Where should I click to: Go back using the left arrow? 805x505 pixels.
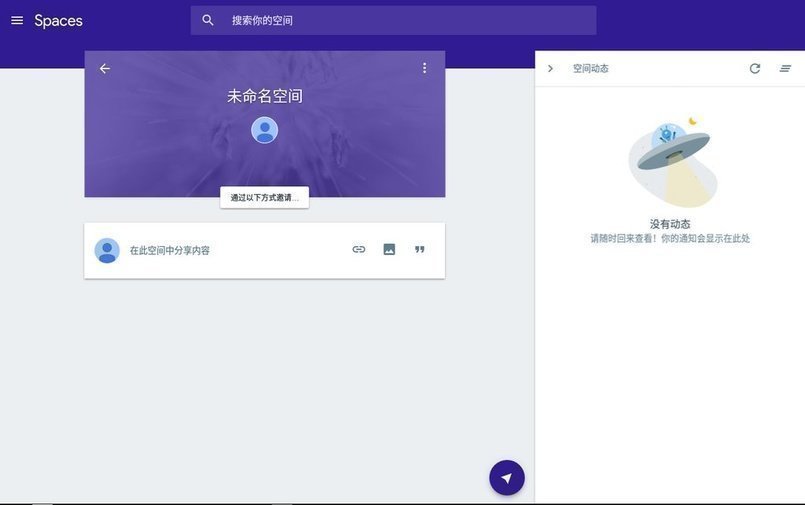105,68
